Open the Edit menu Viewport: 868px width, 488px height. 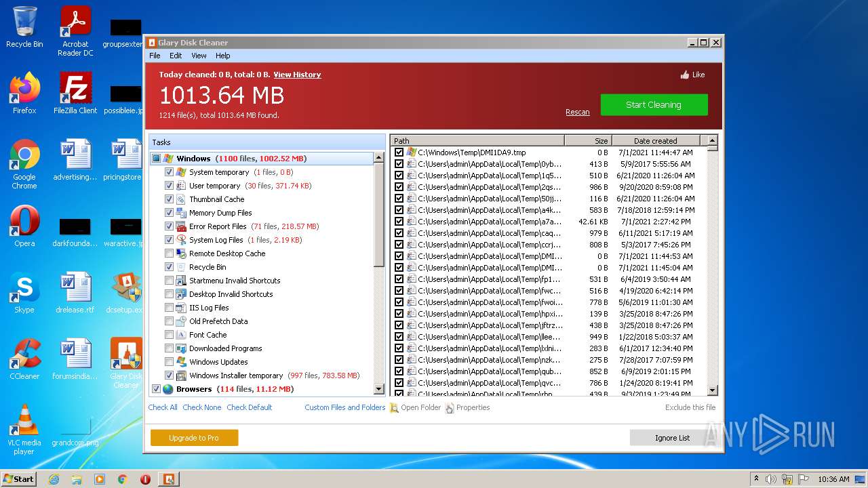[x=176, y=56]
